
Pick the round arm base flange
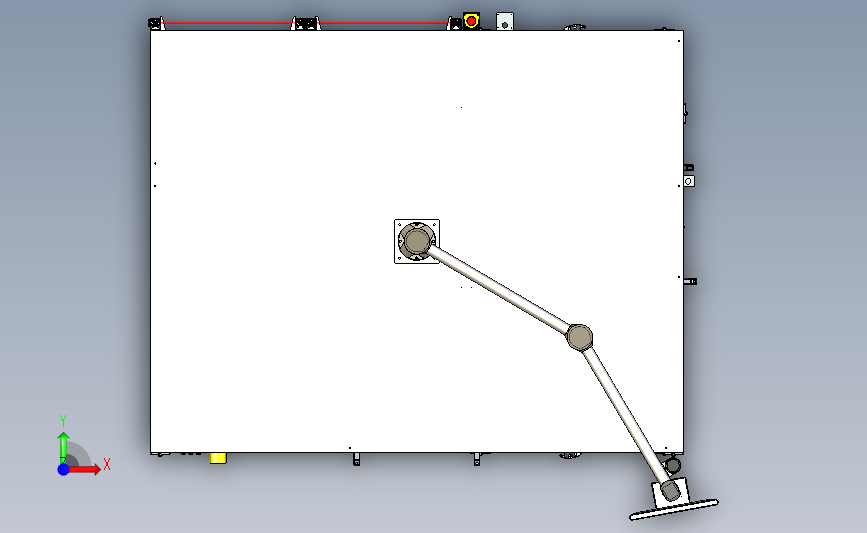417,241
